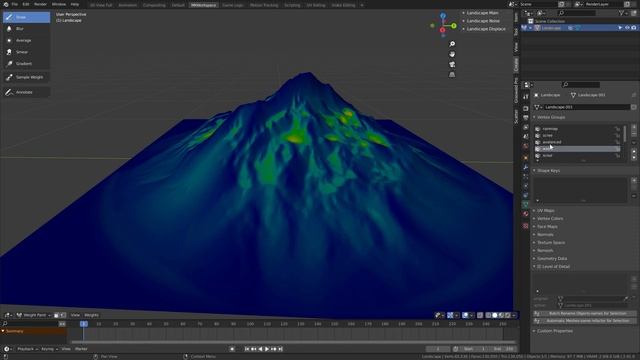Click the mesh name field Landscape.001

pos(587,107)
